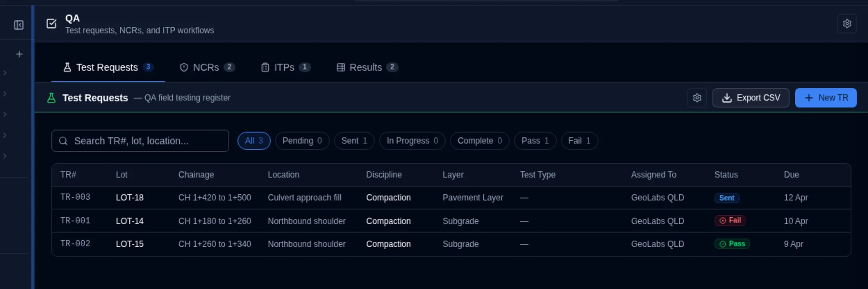Click LOT-15 cell

click(129, 244)
